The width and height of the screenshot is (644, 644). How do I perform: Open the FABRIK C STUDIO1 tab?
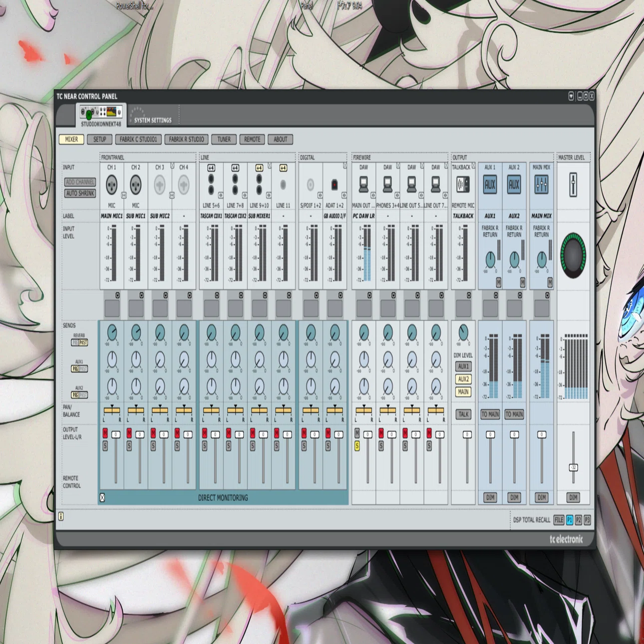click(x=138, y=139)
